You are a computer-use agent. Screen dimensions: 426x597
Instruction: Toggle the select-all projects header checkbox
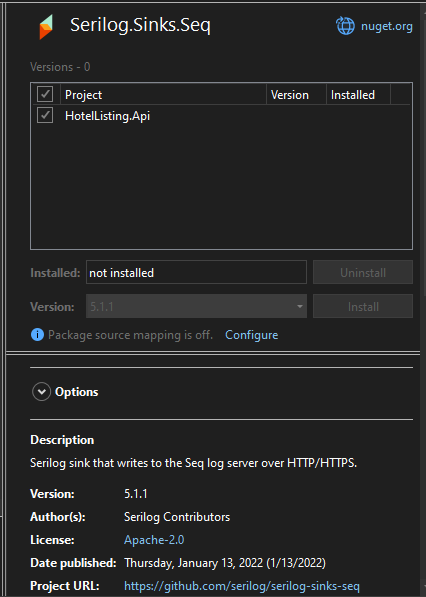click(x=45, y=94)
